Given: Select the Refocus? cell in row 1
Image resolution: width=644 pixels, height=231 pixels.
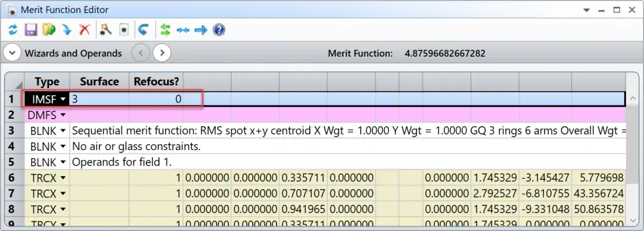Looking at the screenshot, I should [156, 99].
